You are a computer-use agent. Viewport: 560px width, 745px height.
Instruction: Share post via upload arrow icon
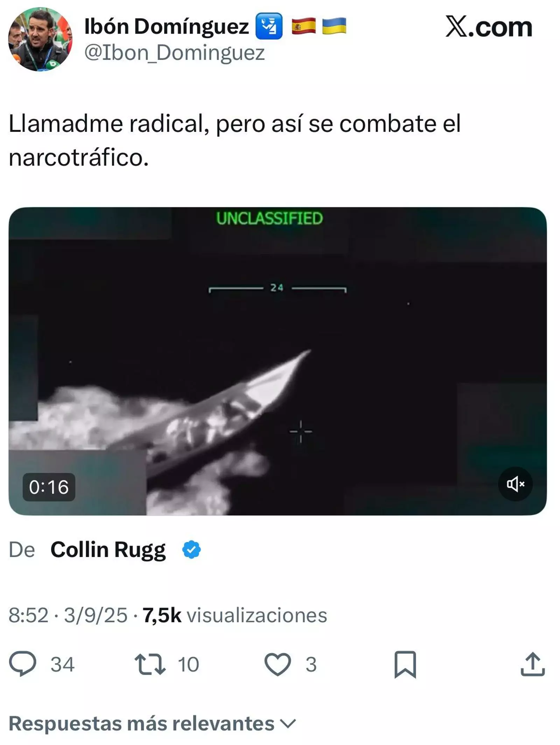click(532, 664)
